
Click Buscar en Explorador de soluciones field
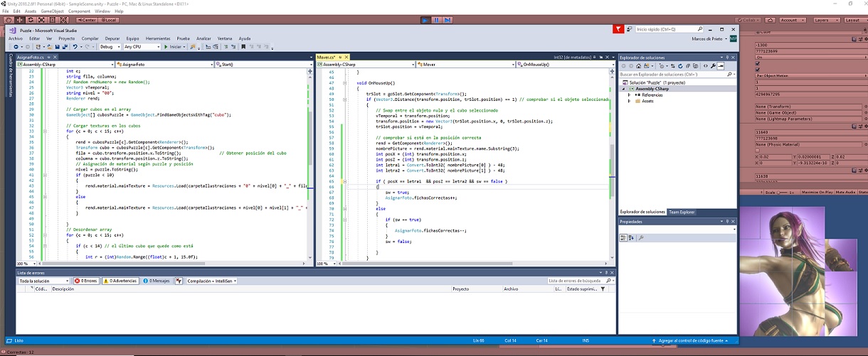click(x=676, y=75)
